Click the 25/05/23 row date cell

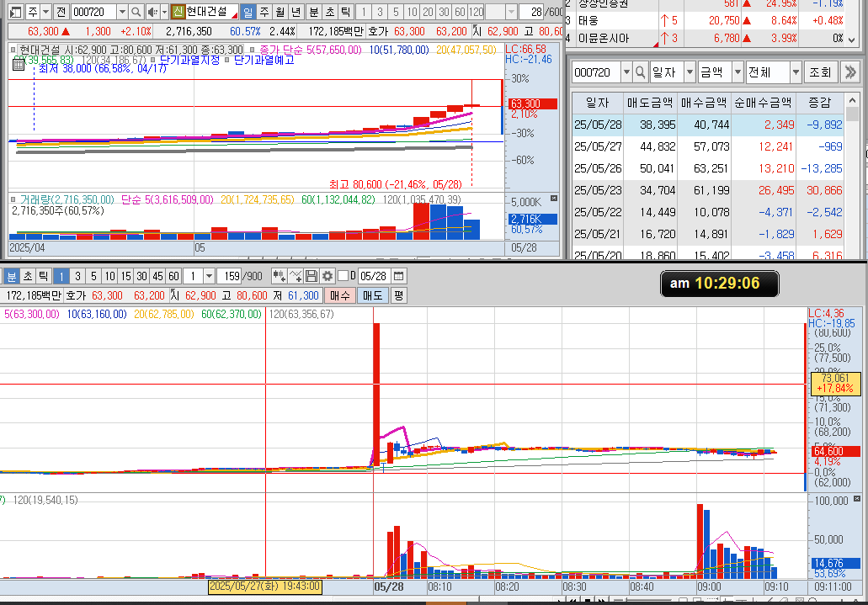597,190
